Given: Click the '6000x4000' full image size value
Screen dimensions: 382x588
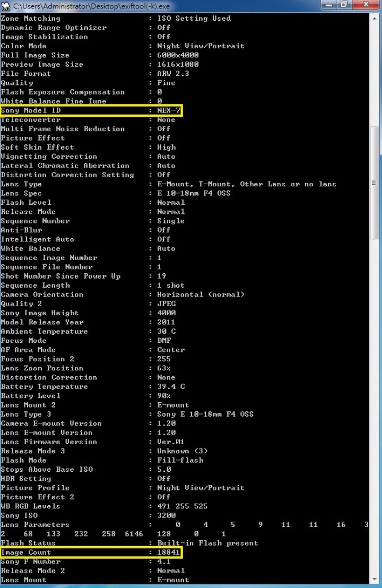Looking at the screenshot, I should [178, 55].
